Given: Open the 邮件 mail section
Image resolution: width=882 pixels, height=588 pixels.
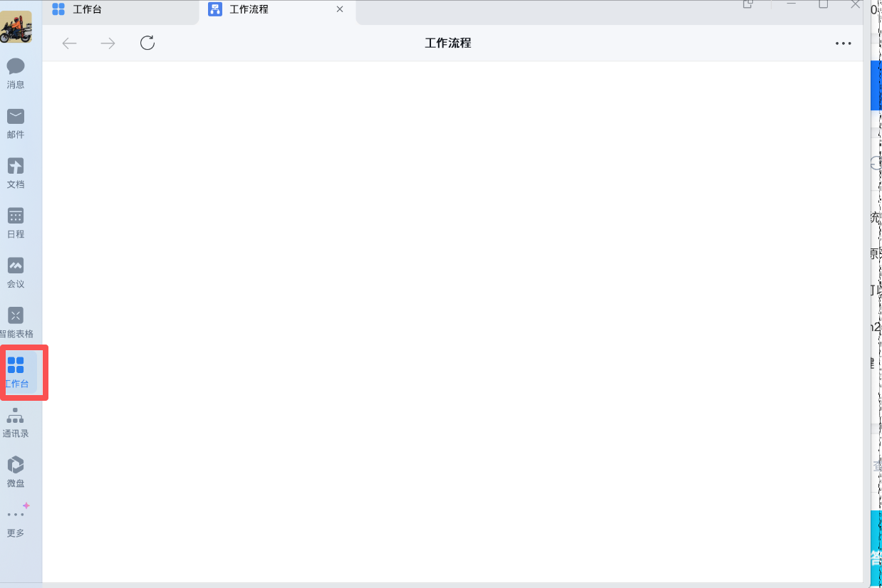Looking at the screenshot, I should click(16, 123).
